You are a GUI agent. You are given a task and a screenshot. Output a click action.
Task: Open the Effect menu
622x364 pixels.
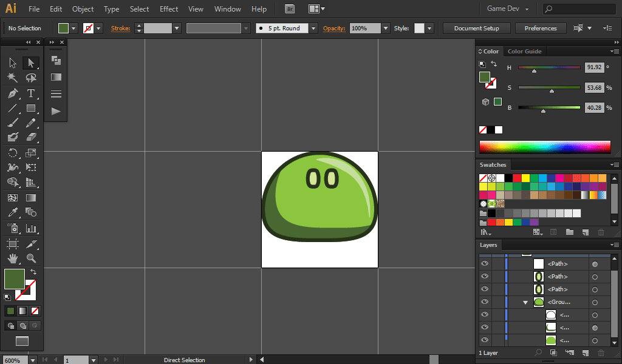[x=169, y=9]
